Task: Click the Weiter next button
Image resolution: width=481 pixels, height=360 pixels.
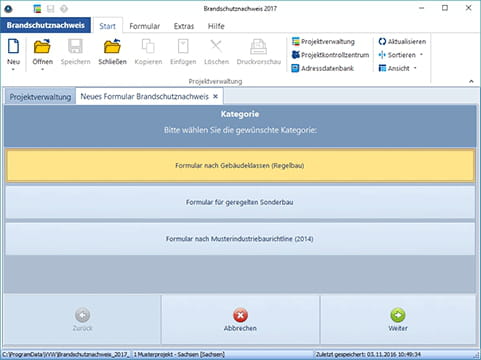Action: coord(398,319)
